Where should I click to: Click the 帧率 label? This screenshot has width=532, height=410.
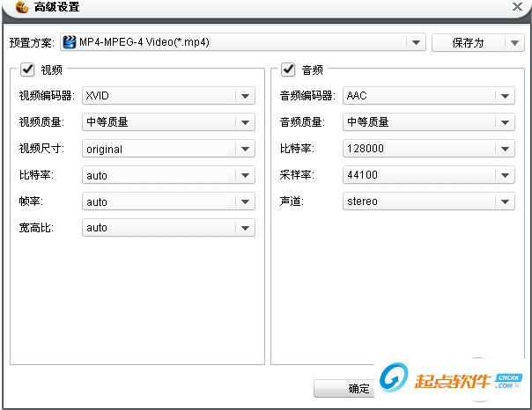(31, 201)
